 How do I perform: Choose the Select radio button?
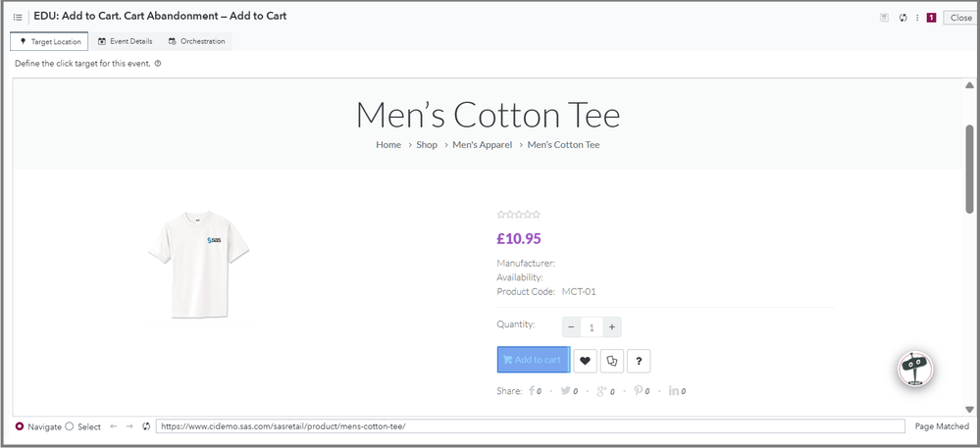[x=69, y=426]
